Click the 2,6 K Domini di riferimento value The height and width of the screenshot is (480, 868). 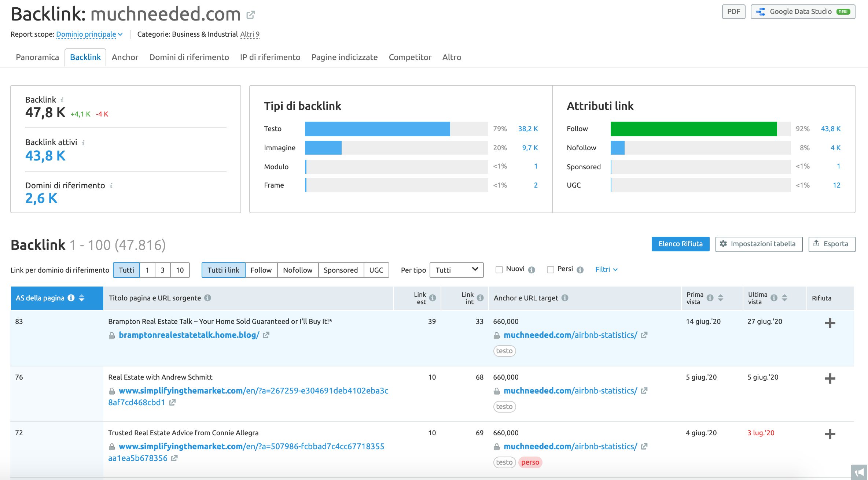click(41, 198)
